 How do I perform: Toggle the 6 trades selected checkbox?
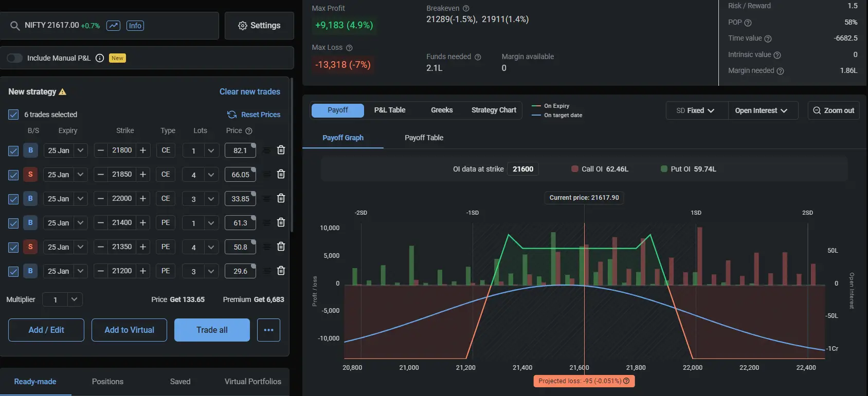pos(13,115)
